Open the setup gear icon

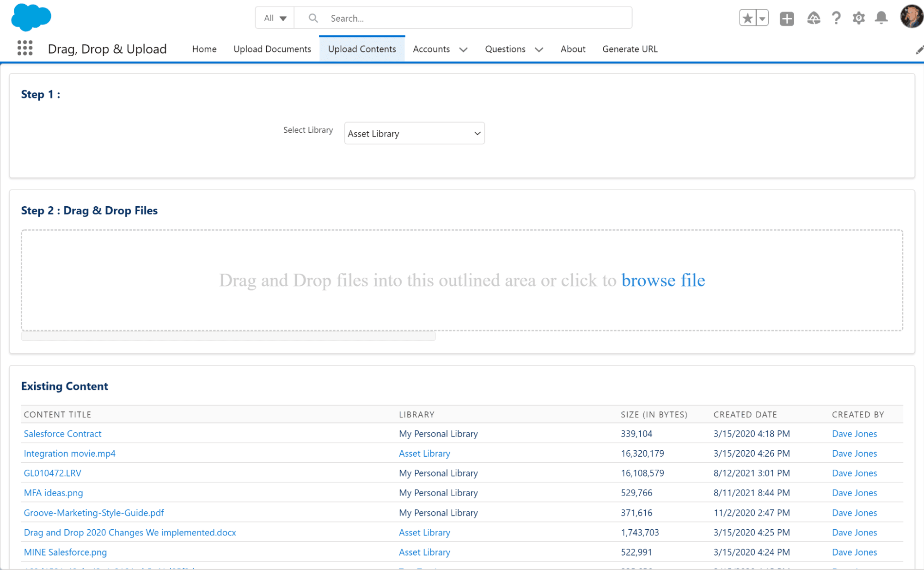(859, 18)
